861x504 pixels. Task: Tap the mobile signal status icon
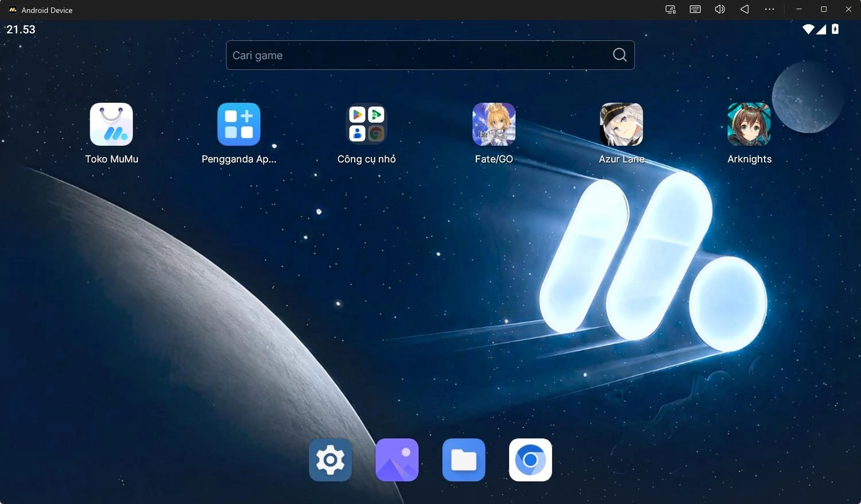click(821, 29)
